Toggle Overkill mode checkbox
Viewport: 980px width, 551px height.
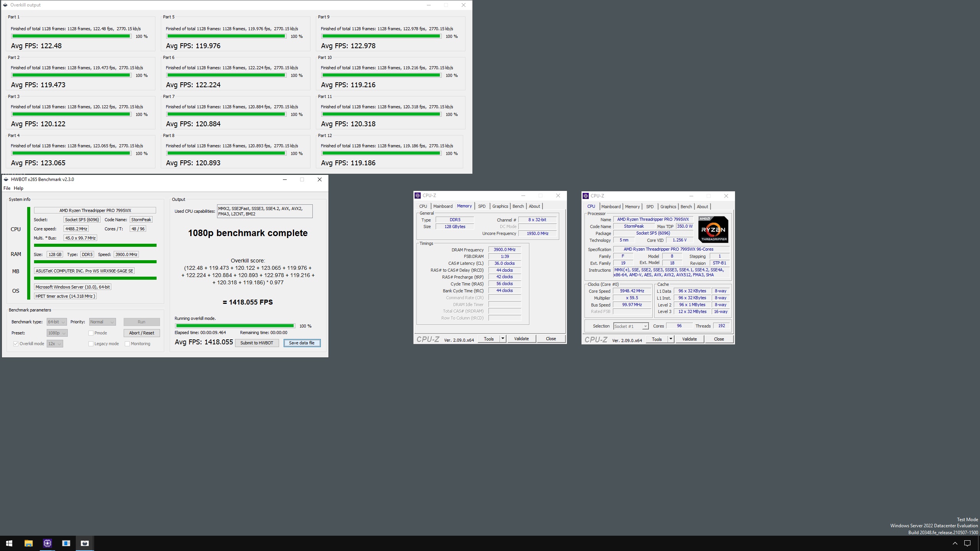pyautogui.click(x=16, y=344)
